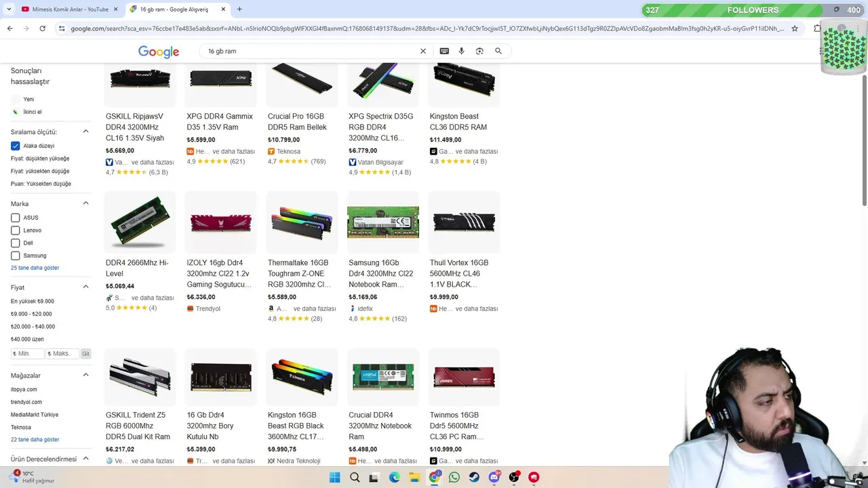Filter price ₺40.000 üzeri
The image size is (868, 488).
coord(27,339)
